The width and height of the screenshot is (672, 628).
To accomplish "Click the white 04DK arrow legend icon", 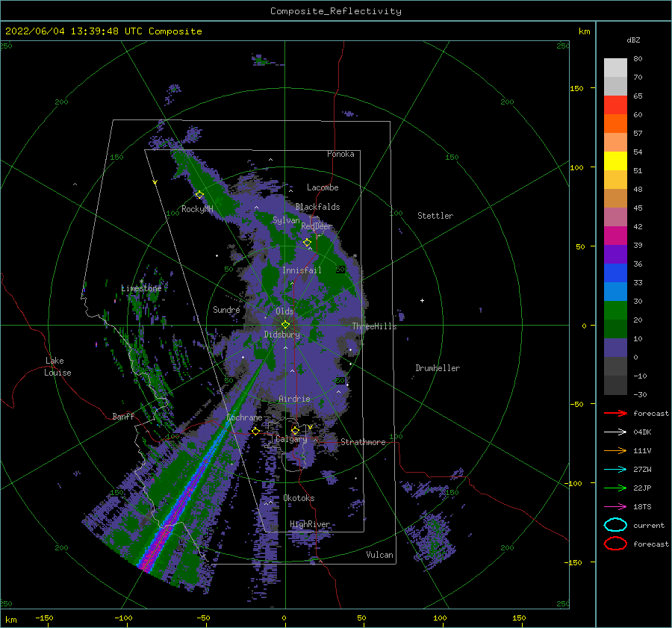I will click(x=615, y=432).
